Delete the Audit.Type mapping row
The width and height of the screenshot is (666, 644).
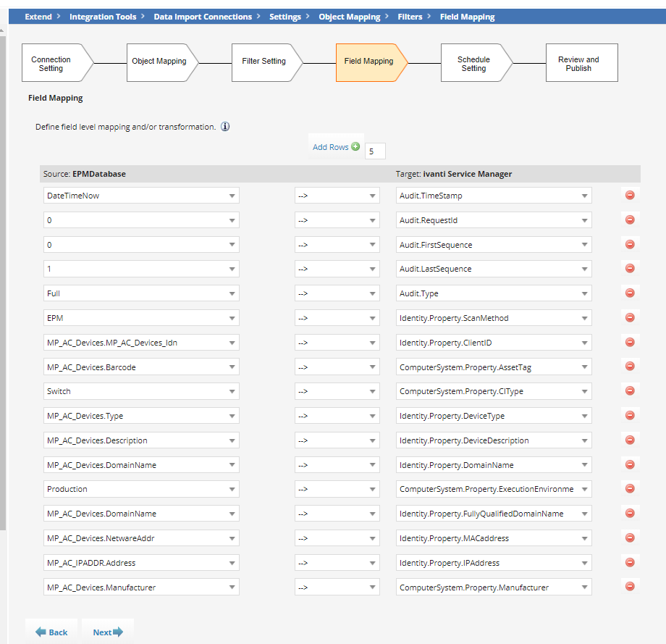coord(629,293)
